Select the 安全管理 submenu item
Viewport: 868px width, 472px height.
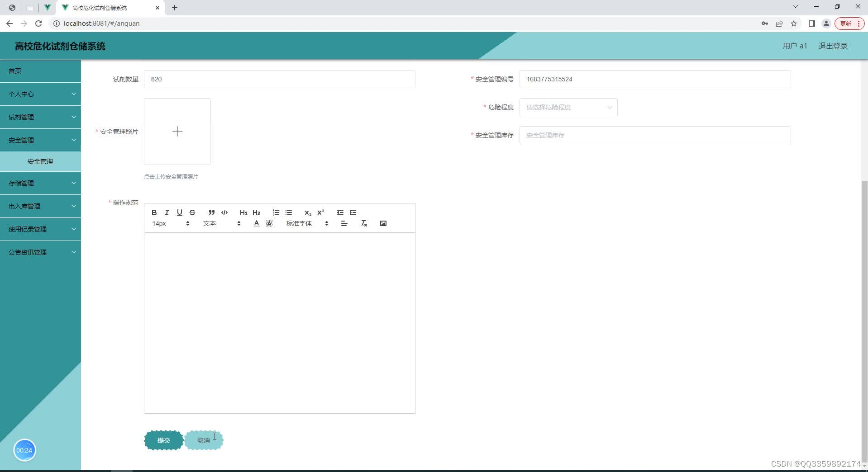click(x=40, y=161)
